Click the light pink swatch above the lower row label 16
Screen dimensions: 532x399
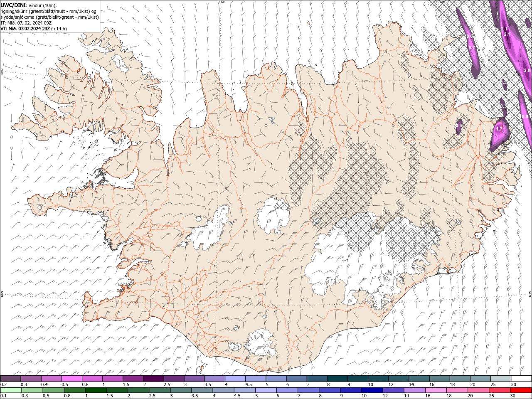click(x=436, y=390)
